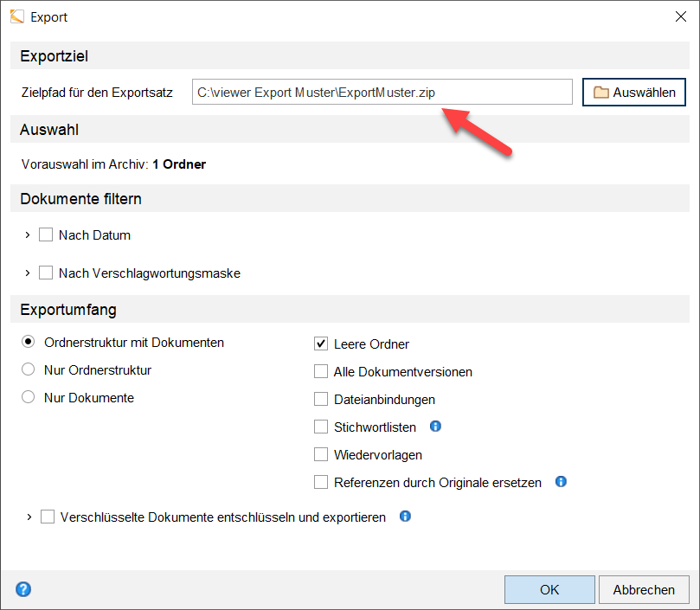Enable Alle Dokumentversionen

point(322,371)
